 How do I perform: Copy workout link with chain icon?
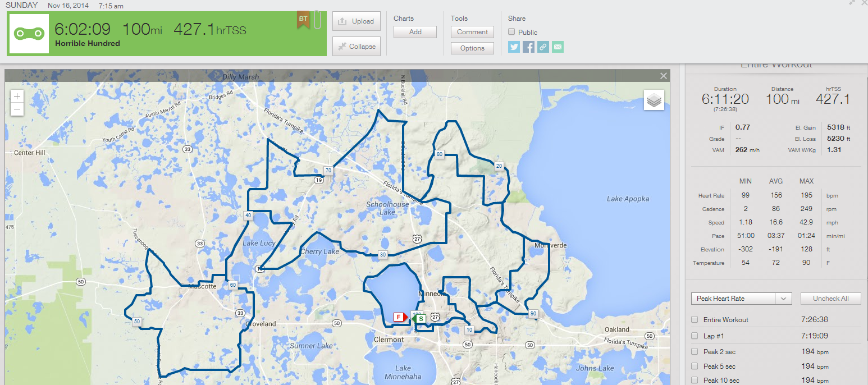(543, 47)
